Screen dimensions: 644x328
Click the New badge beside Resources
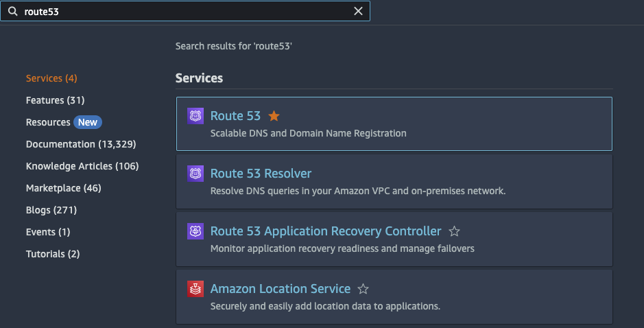pyautogui.click(x=88, y=122)
